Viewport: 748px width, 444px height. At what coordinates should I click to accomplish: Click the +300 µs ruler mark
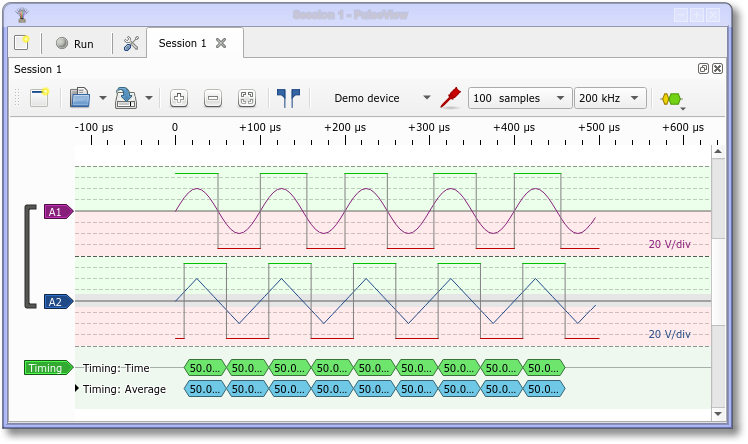(x=429, y=127)
